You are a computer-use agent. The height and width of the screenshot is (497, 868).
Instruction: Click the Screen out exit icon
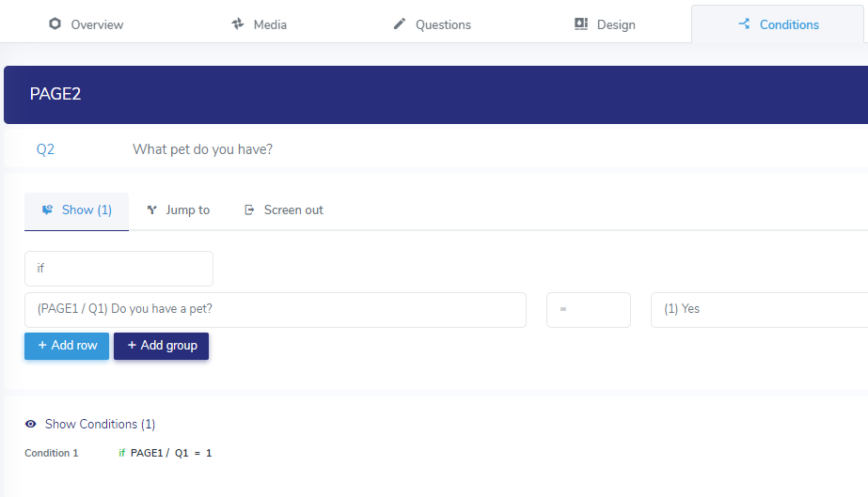249,210
